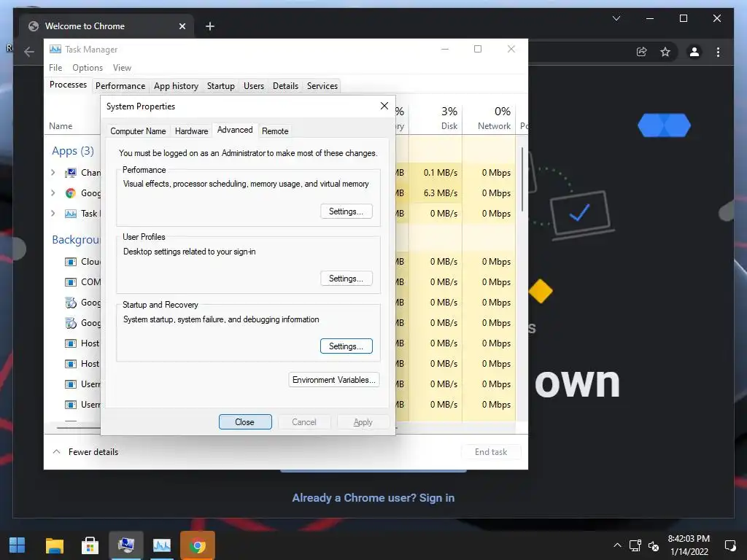747x560 pixels.
Task: Open the notification center icon
Action: (729, 545)
